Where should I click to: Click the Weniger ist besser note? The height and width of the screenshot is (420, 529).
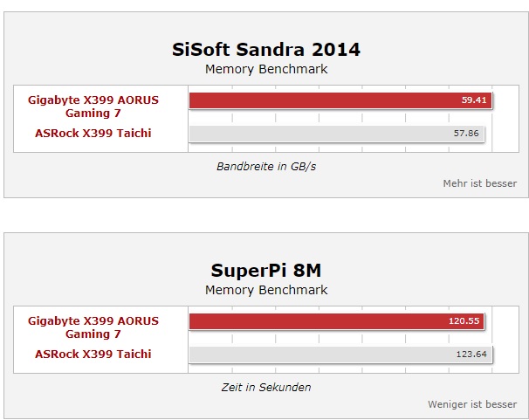click(472, 404)
